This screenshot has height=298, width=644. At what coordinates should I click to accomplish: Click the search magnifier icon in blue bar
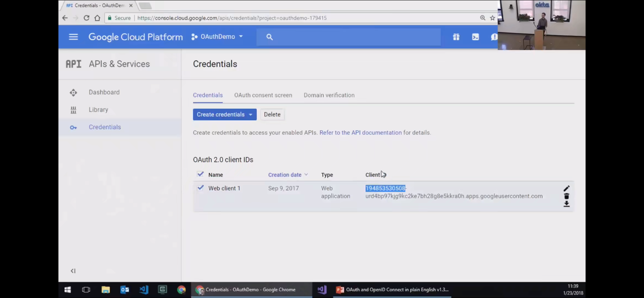(x=270, y=37)
